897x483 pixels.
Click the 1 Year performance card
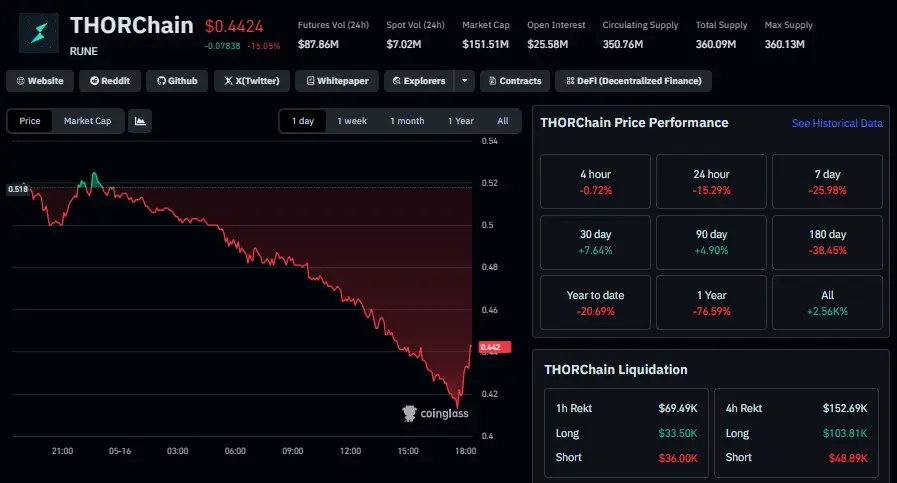711,303
